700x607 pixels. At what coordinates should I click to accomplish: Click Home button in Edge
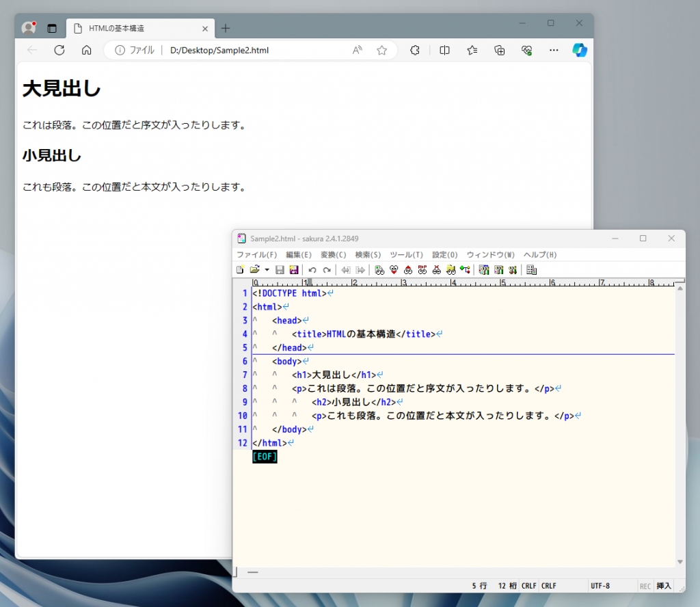pos(87,50)
